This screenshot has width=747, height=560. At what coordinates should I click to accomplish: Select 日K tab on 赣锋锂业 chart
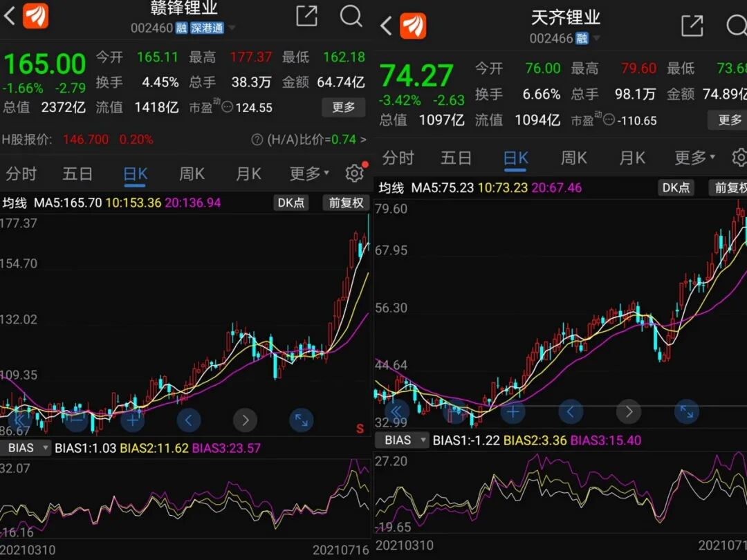click(136, 174)
